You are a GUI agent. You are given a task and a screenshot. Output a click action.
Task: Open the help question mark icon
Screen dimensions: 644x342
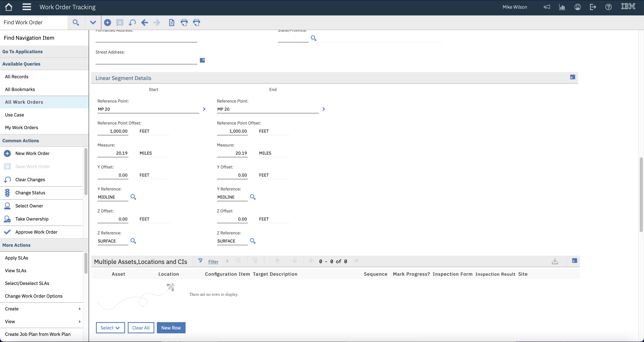click(x=608, y=7)
